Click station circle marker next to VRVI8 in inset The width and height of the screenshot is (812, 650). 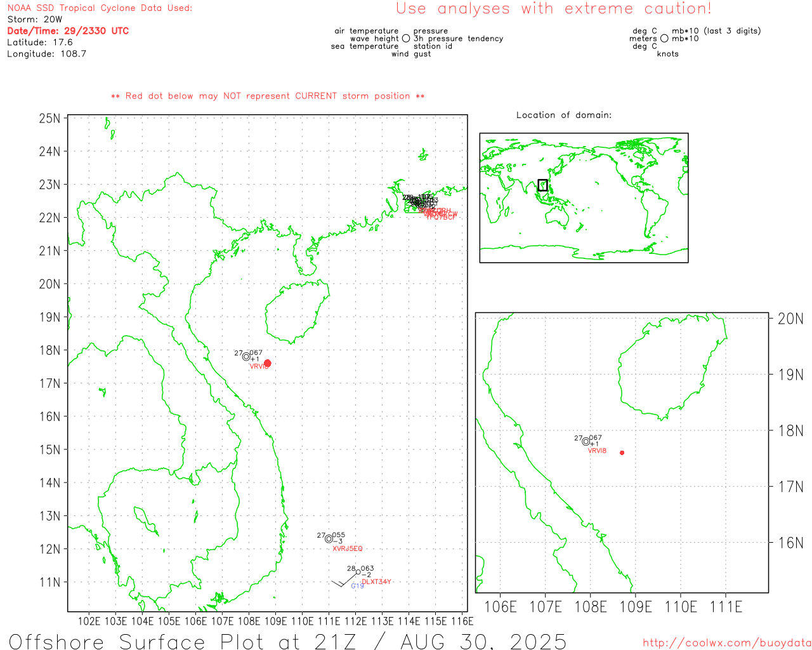[586, 441]
